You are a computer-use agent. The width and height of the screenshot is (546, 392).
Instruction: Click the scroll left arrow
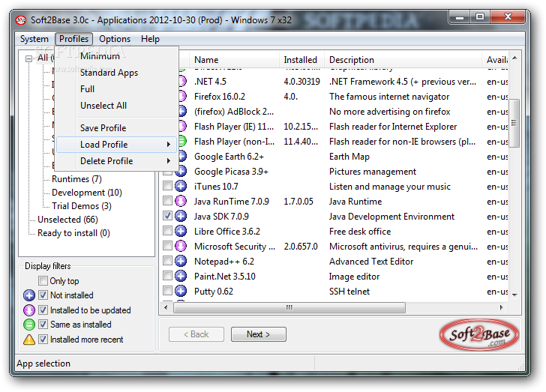[x=166, y=308]
